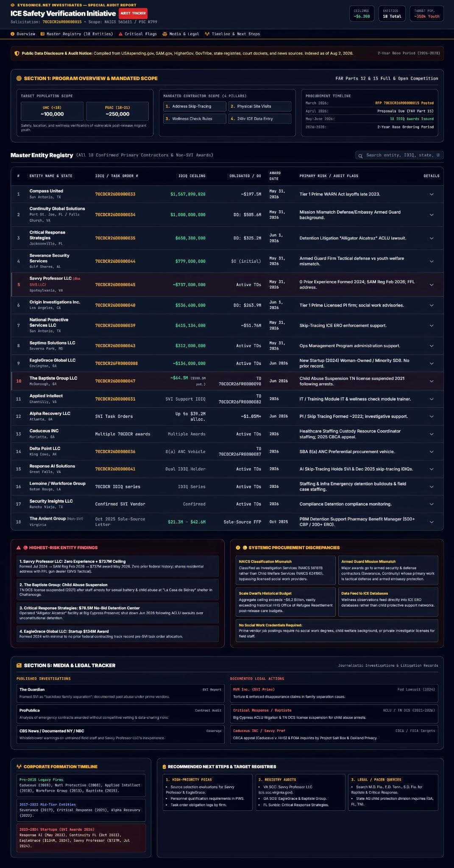Click the Critical Flags warning triangle icon
Screen dimensions: 454x868
121,34
